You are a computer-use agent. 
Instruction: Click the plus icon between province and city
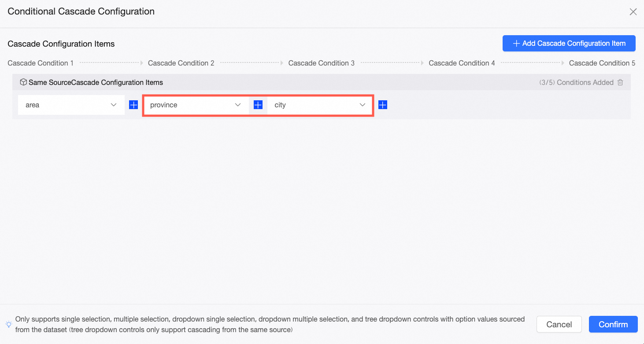click(258, 105)
